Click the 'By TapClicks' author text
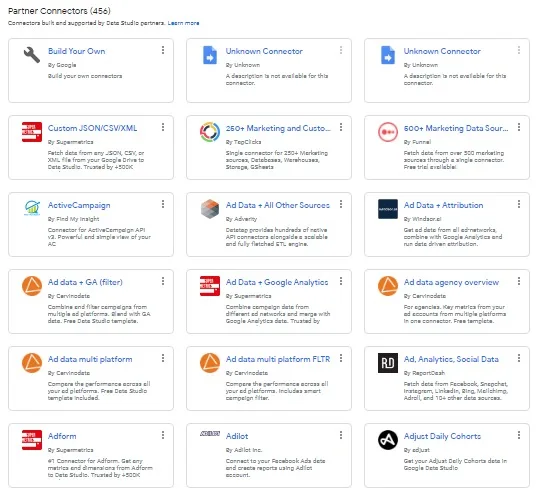Viewport: 537px width, 496px height. (x=243, y=142)
